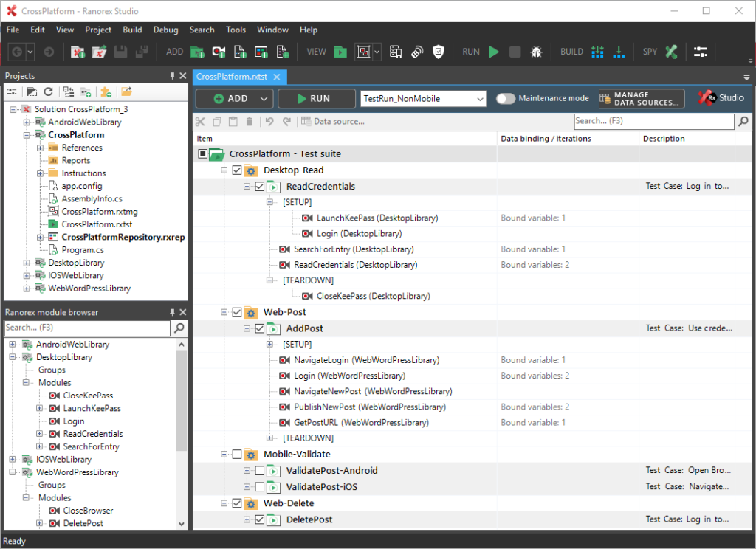Click the search magnifier in module browser

click(x=179, y=328)
